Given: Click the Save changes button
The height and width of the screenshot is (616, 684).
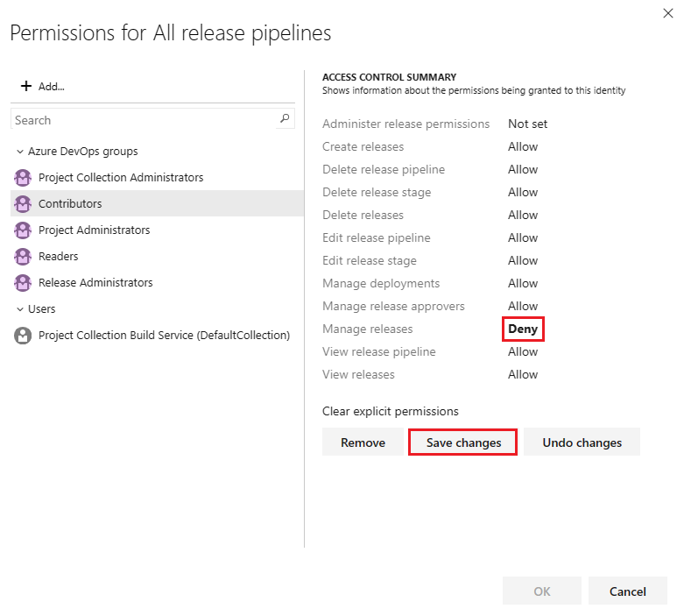Looking at the screenshot, I should 463,443.
